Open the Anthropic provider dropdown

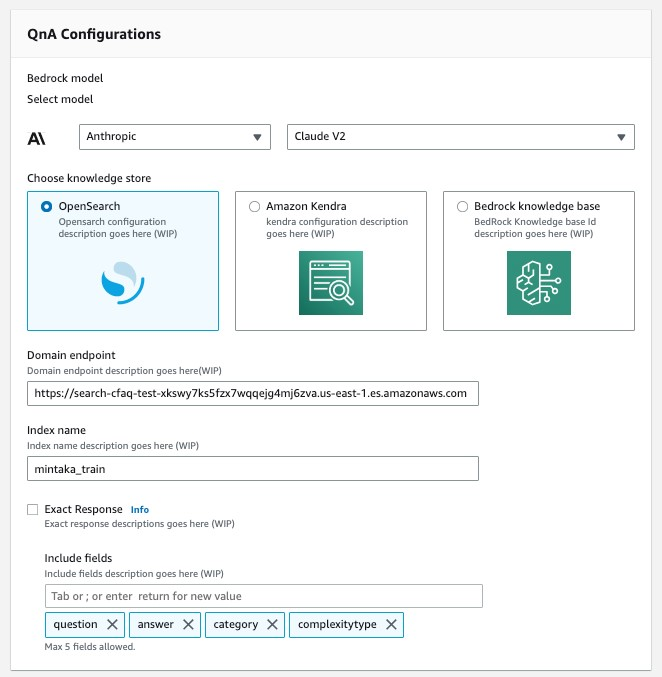click(174, 137)
